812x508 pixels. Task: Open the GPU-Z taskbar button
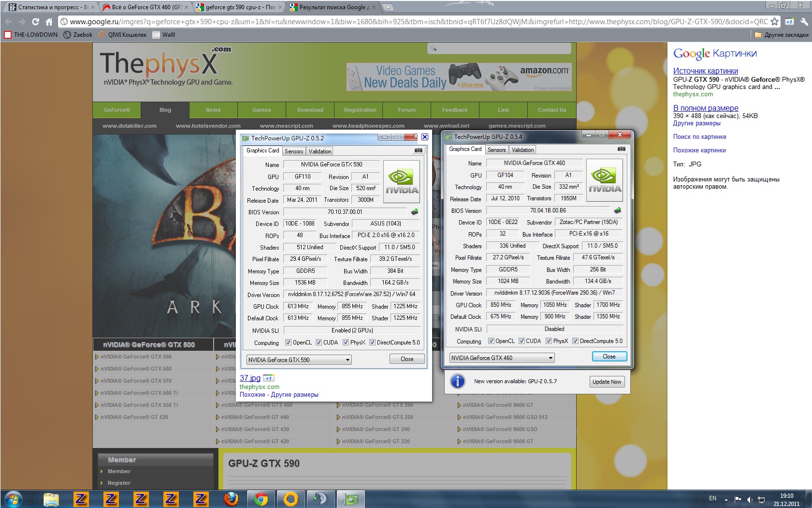tap(350, 499)
